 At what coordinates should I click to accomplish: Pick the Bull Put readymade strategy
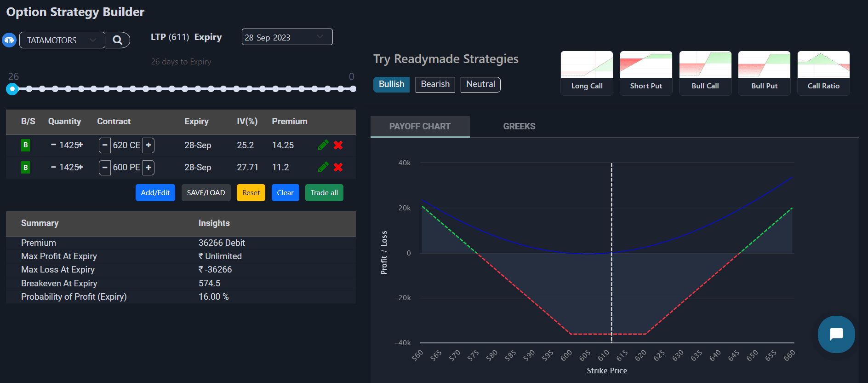tap(765, 73)
